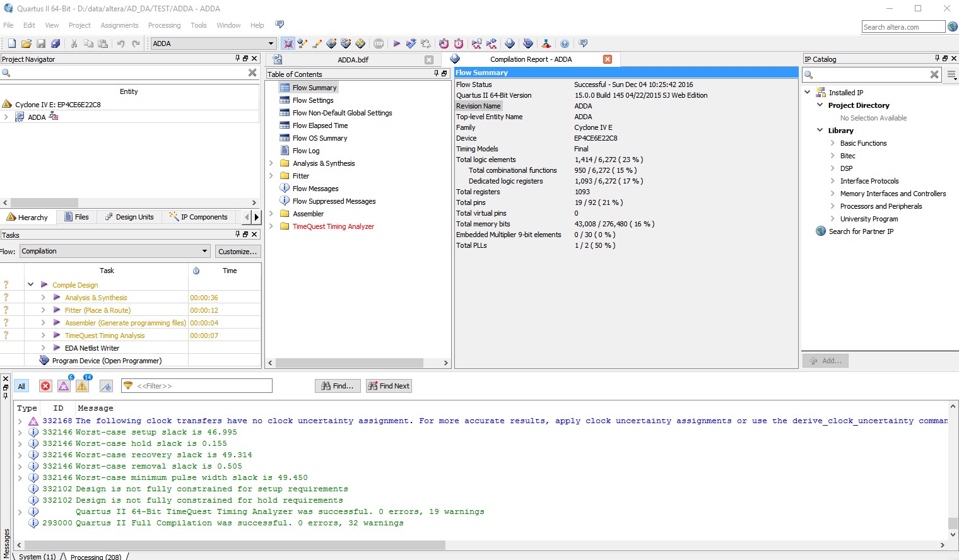Open Compilation Report toolbar icon
959x560 pixels.
click(x=510, y=44)
